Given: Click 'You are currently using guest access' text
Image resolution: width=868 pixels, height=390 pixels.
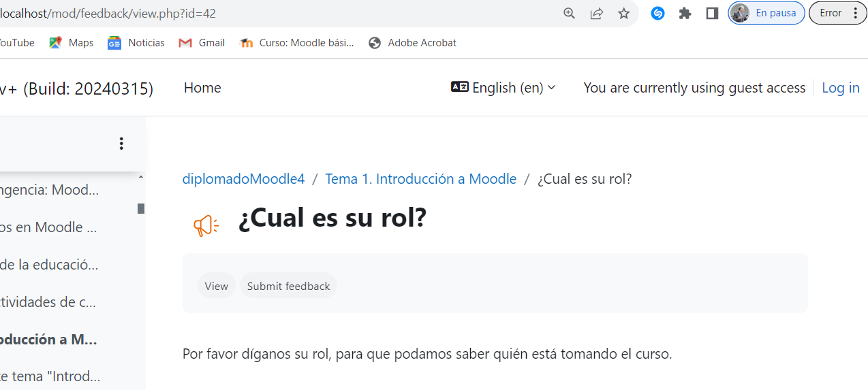Looking at the screenshot, I should tap(694, 88).
